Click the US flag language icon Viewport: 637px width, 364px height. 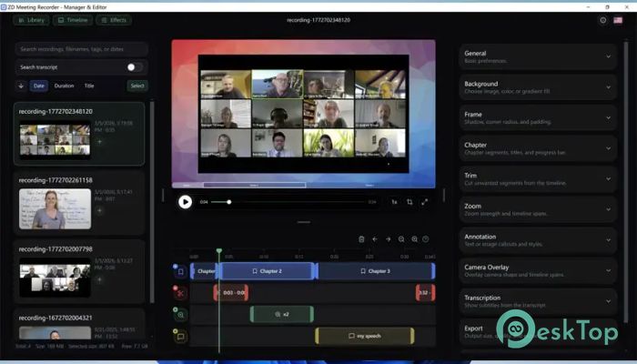coord(618,20)
